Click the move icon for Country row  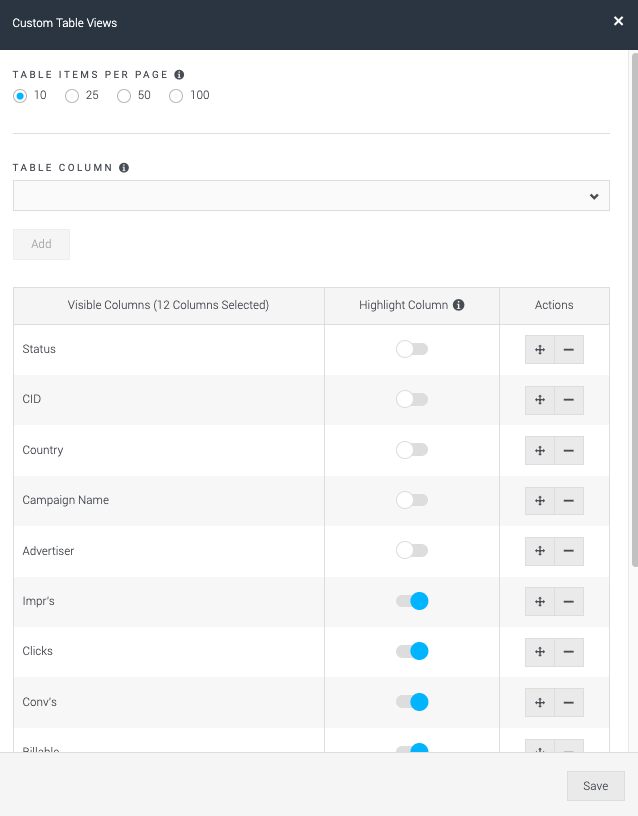(x=540, y=451)
